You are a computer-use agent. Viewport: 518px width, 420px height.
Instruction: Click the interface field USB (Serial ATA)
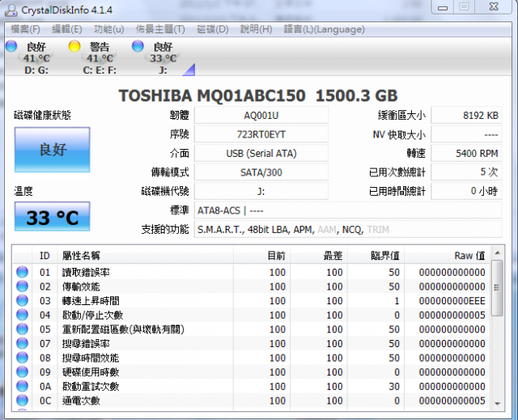click(x=261, y=153)
